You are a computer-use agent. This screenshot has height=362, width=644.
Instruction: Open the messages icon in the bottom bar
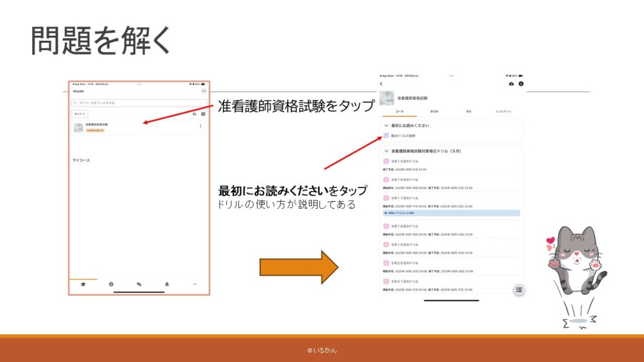(x=139, y=284)
